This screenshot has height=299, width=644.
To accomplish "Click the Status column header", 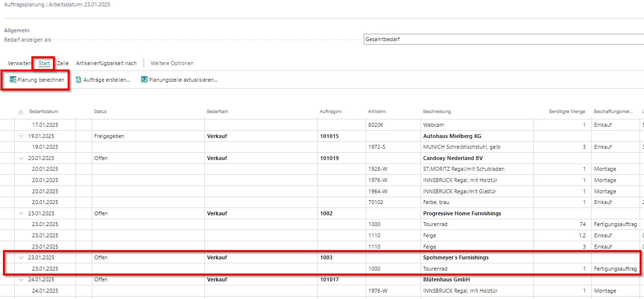I will pyautogui.click(x=100, y=112).
